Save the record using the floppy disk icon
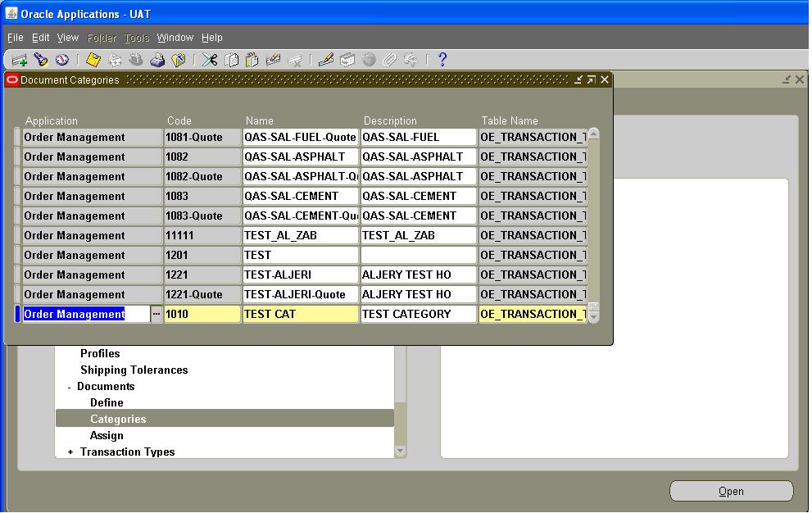 93,59
